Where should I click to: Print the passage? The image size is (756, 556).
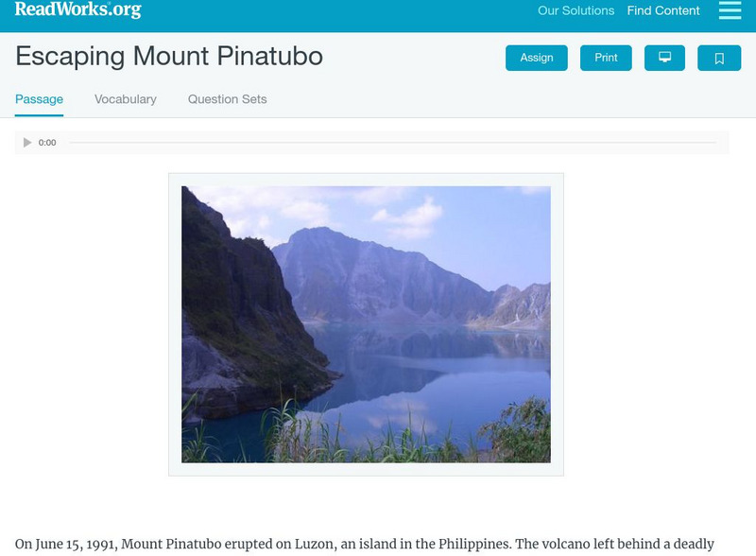click(x=606, y=58)
